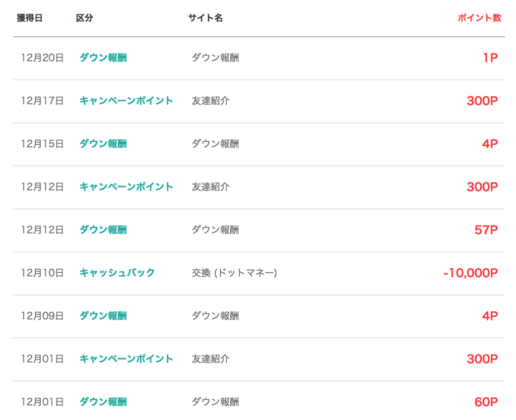This screenshot has height=420, width=516.
Task: Click the 57P point amount
Action: click(486, 230)
